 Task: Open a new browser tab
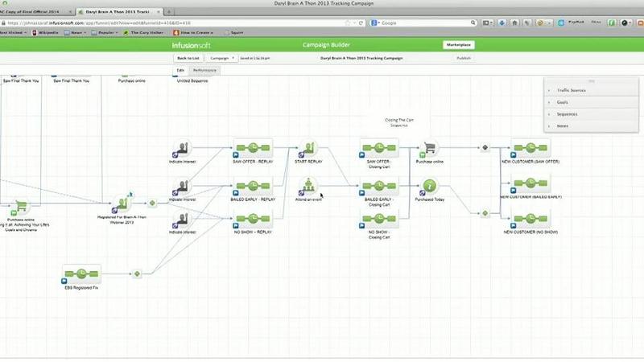tap(169, 12)
